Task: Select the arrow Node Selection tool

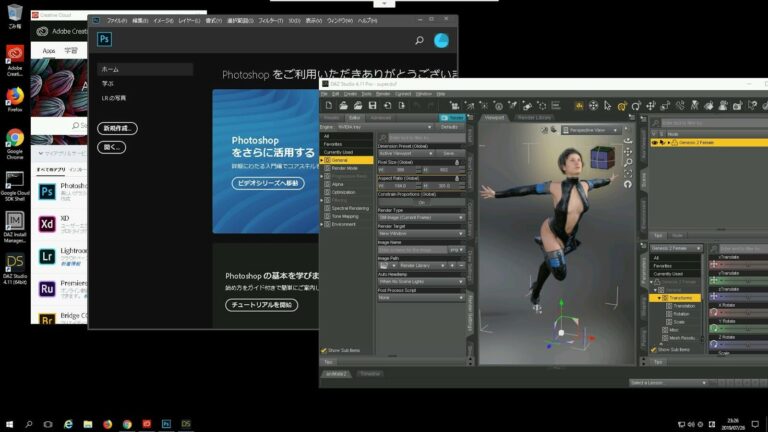Action: pos(607,105)
